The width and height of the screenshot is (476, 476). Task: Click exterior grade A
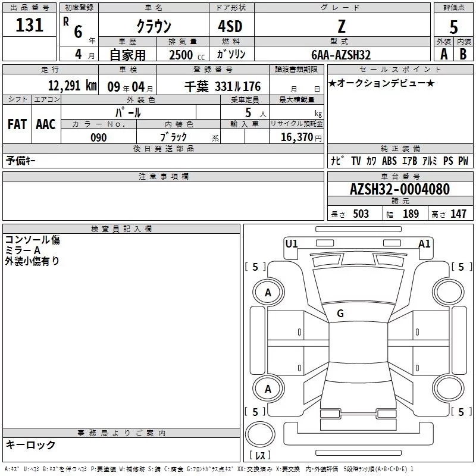[x=444, y=54]
